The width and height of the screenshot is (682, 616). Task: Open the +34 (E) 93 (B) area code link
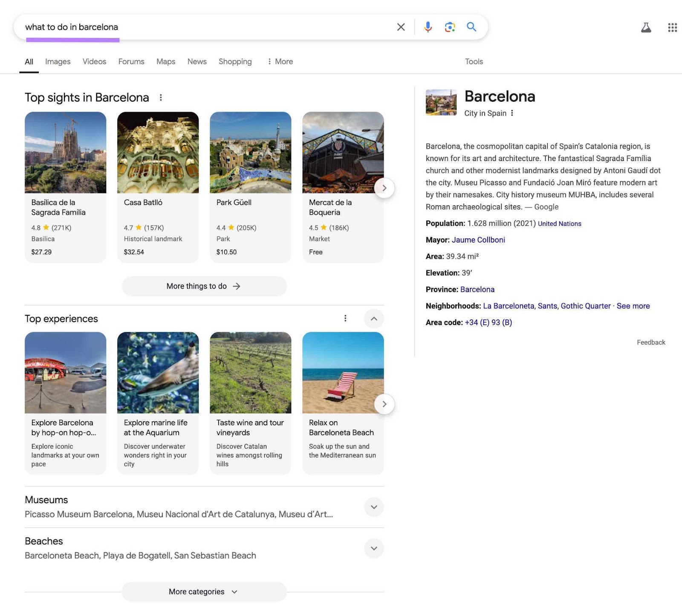click(488, 322)
